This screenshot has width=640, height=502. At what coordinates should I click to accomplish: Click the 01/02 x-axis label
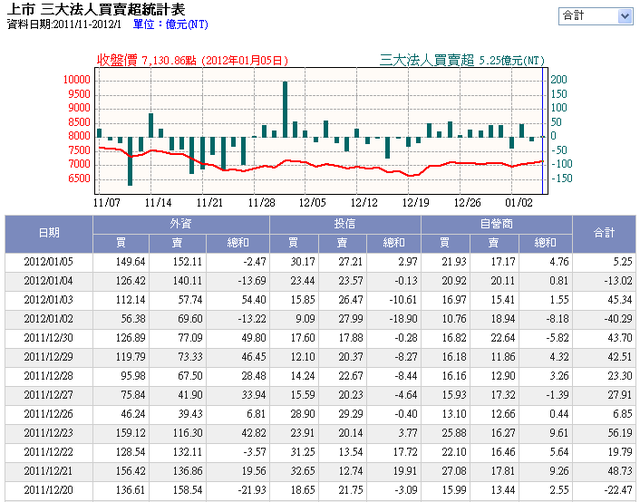[x=519, y=203]
